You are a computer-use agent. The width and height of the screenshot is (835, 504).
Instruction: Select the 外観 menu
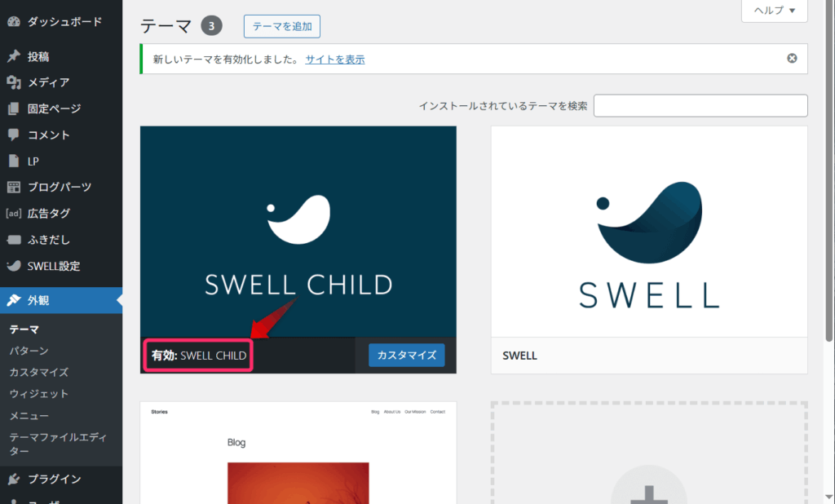pyautogui.click(x=61, y=300)
